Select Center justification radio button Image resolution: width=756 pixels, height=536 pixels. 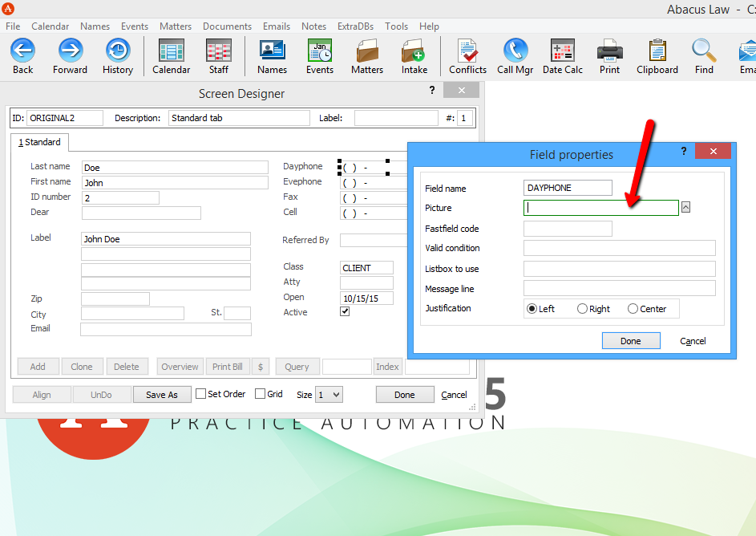click(633, 309)
